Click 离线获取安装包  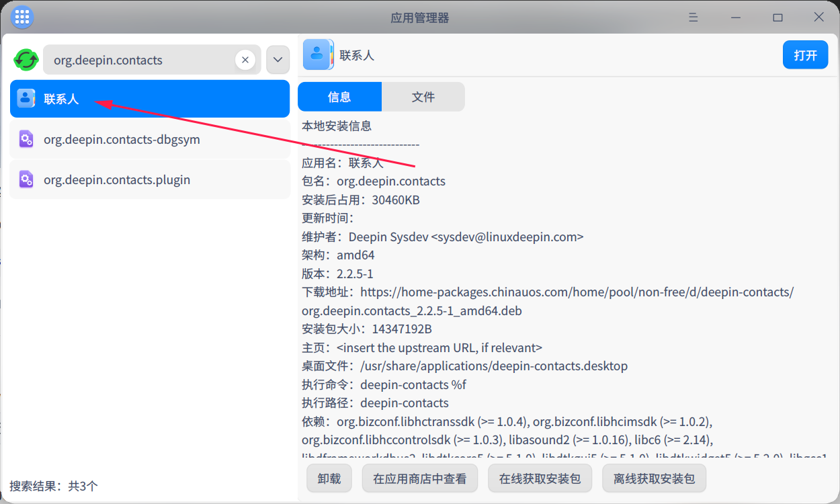(x=654, y=478)
